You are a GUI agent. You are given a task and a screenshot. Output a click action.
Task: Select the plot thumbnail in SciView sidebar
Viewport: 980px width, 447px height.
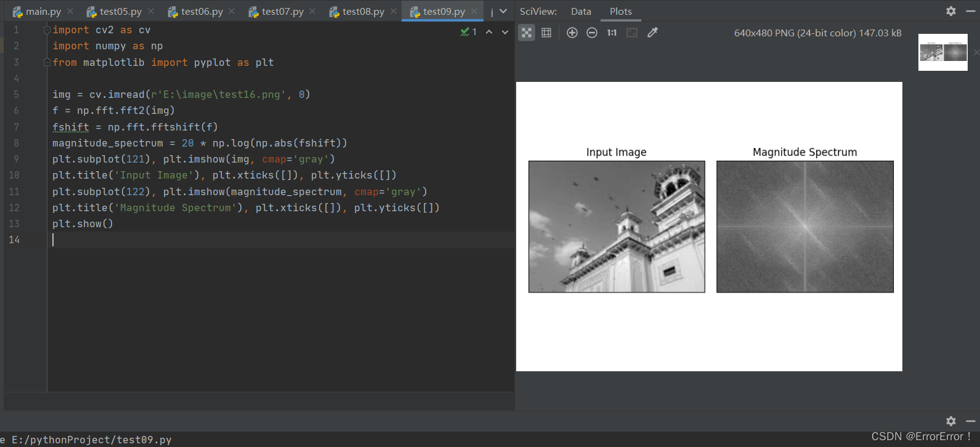pyautogui.click(x=943, y=52)
